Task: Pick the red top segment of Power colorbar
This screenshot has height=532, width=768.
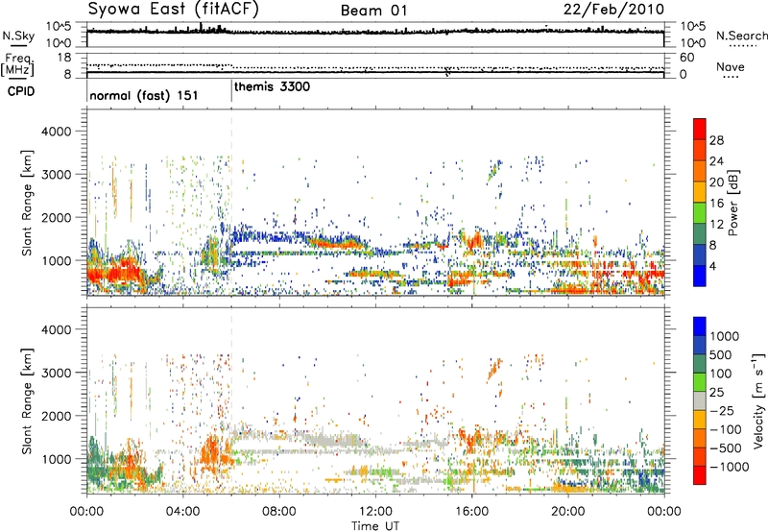Action: [x=700, y=129]
